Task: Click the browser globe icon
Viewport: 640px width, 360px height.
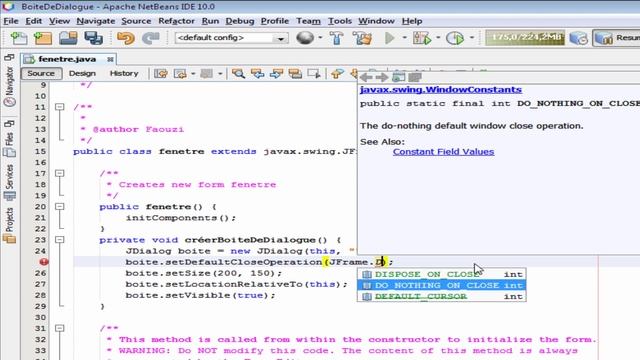Action: tap(305, 38)
